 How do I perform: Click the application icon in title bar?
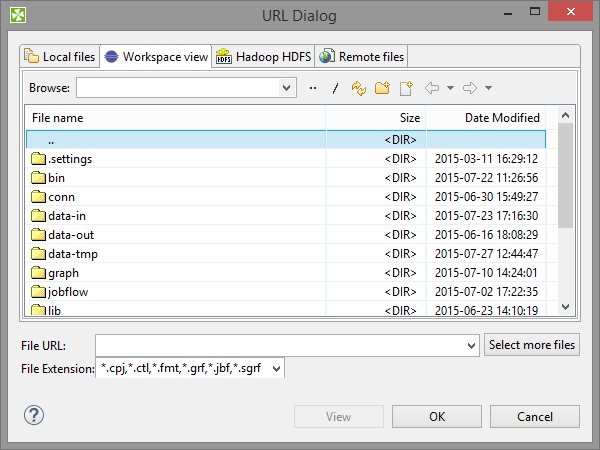pyautogui.click(x=18, y=15)
